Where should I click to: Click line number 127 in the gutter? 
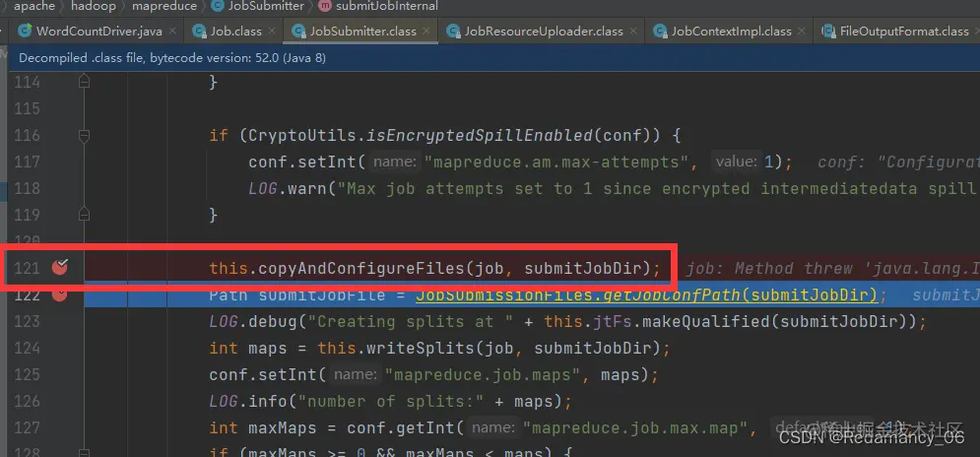pyautogui.click(x=27, y=427)
